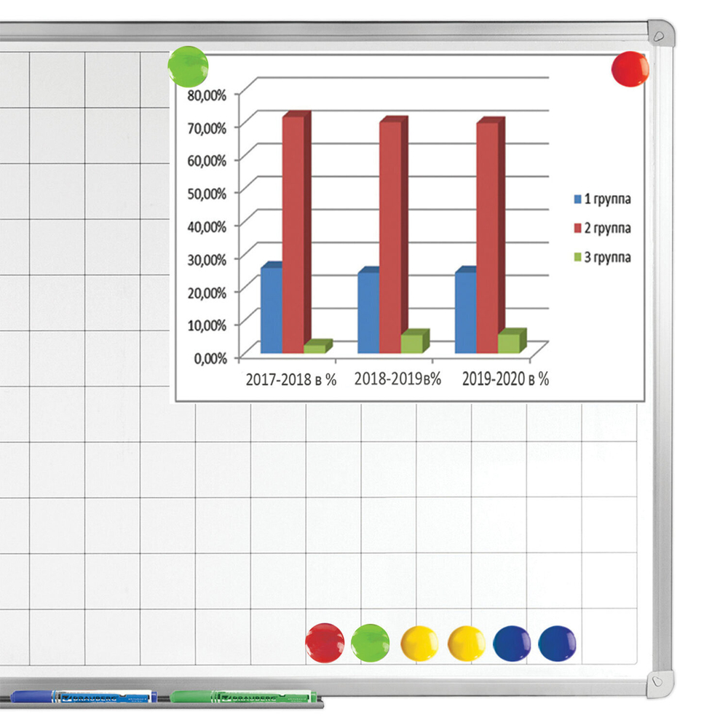The image size is (728, 728).
Task: Click the 0,00% axis value
Action: [210, 358]
